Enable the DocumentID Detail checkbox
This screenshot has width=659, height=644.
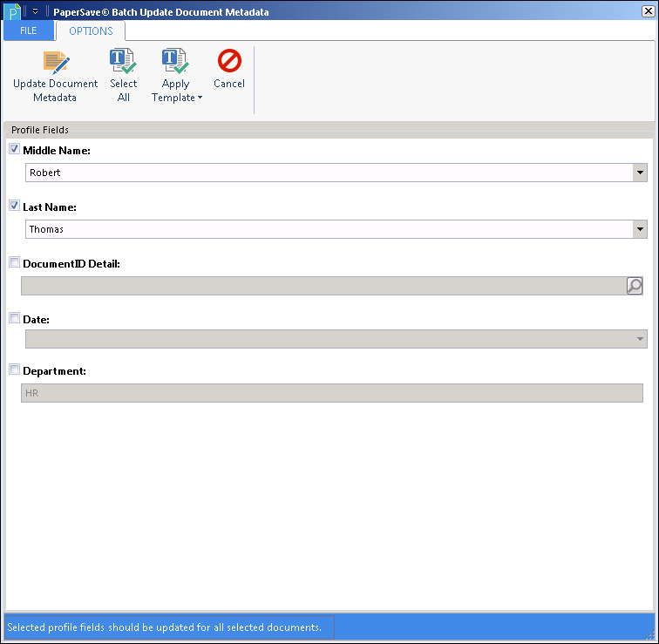(14, 261)
